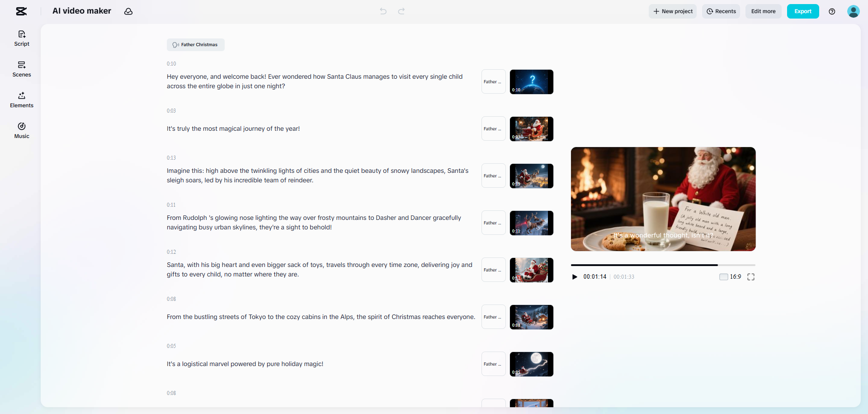The height and width of the screenshot is (414, 868).
Task: Edit the 'Santa, with his big heart' script text
Action: pyautogui.click(x=320, y=270)
